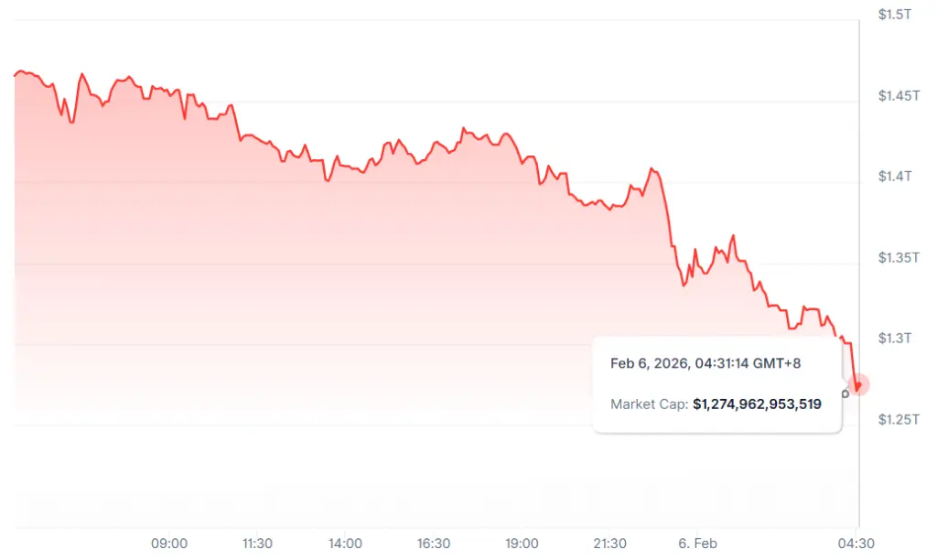Select the $1.25T value axis label
This screenshot has height=560, width=937.
tap(897, 420)
